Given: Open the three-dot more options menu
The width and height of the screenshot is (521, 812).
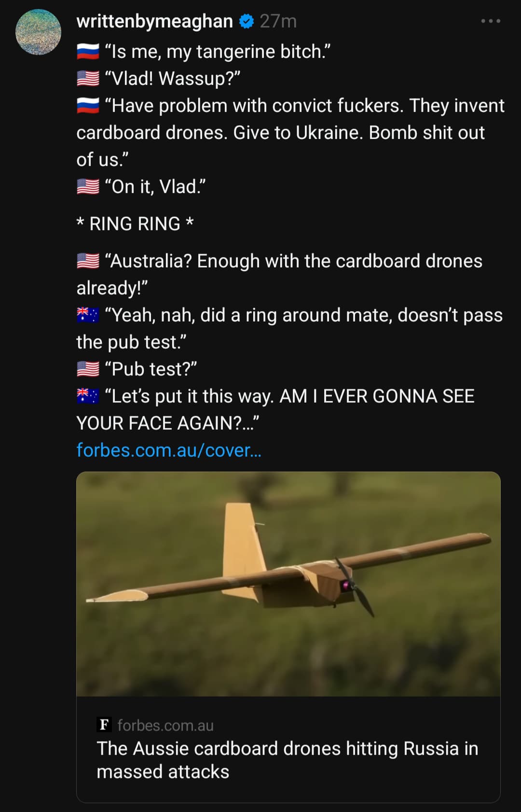Looking at the screenshot, I should [491, 21].
